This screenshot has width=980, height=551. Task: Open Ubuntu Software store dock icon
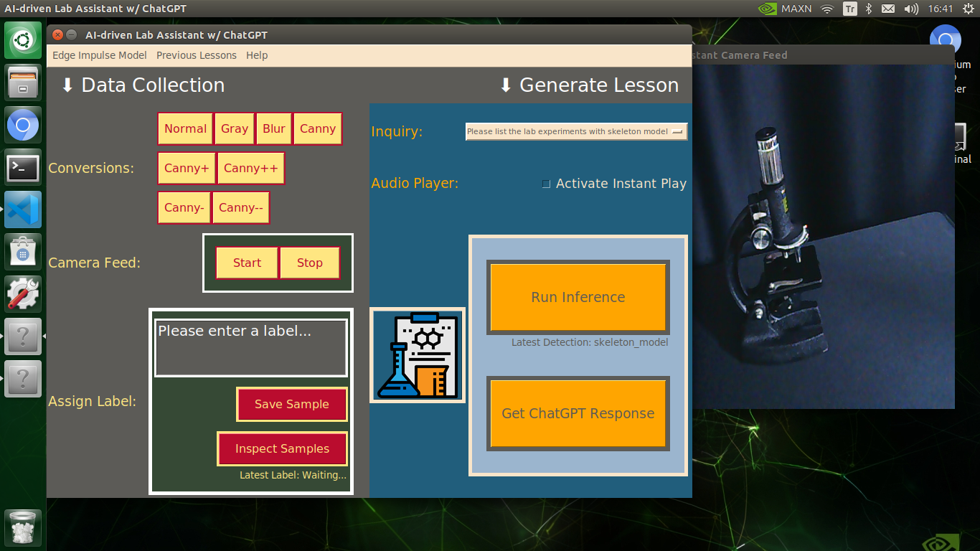[23, 252]
